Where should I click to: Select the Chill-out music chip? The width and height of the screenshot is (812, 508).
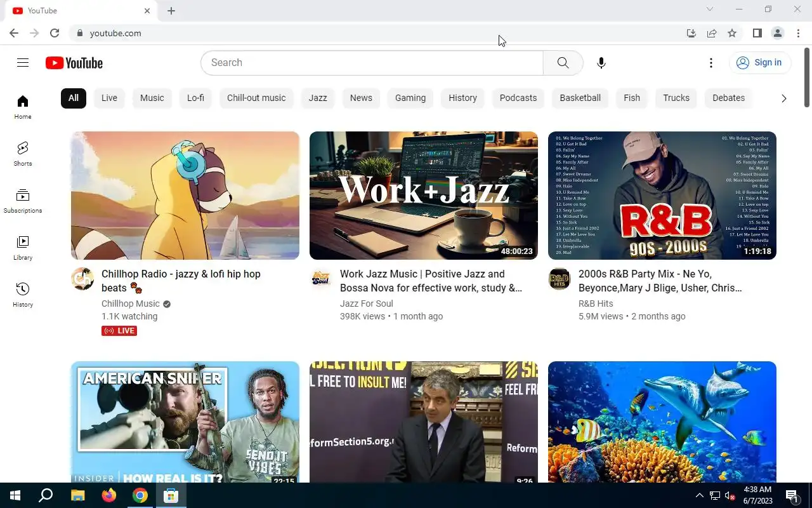256,98
